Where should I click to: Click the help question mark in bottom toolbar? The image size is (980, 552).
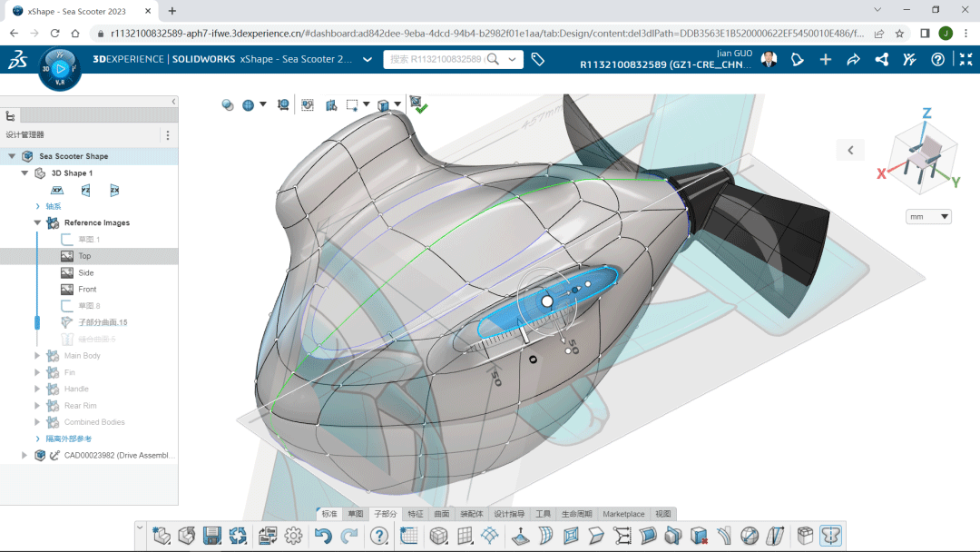click(x=379, y=536)
